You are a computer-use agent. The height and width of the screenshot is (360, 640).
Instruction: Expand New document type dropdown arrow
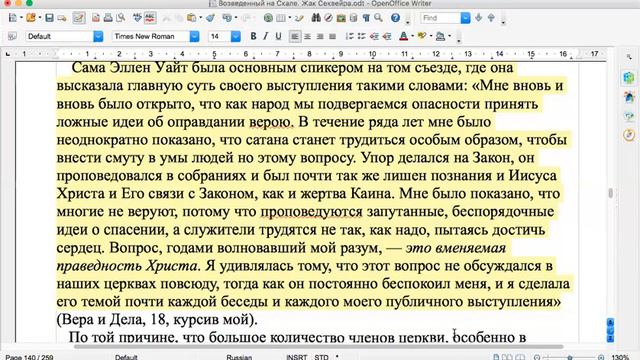(x=21, y=18)
